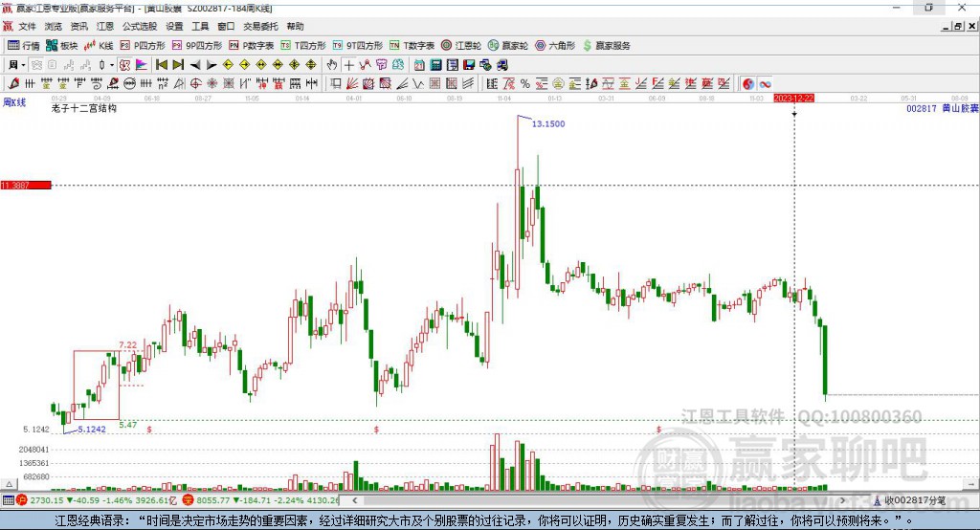This screenshot has width=980, height=530.
Task: Open the P四方形 tool
Action: click(x=144, y=46)
